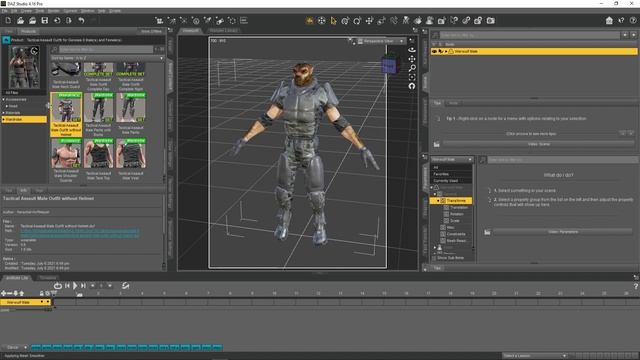Image resolution: width=640 pixels, height=360 pixels.
Task: Click the Undo arrow icon
Action: [x=81, y=20]
